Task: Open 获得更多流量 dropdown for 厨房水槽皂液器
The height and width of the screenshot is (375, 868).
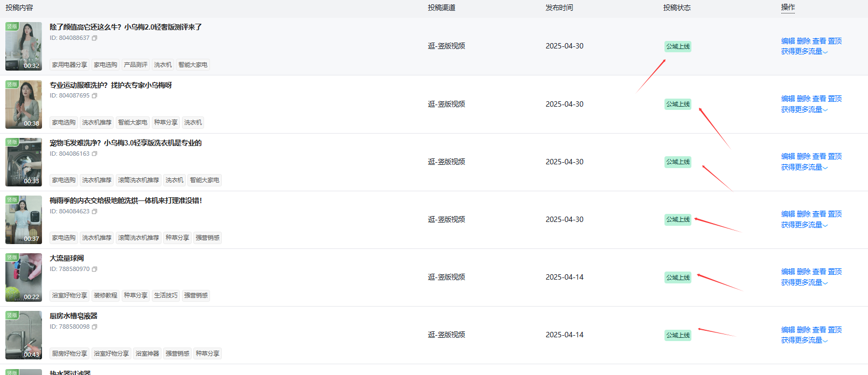Action: [804, 341]
